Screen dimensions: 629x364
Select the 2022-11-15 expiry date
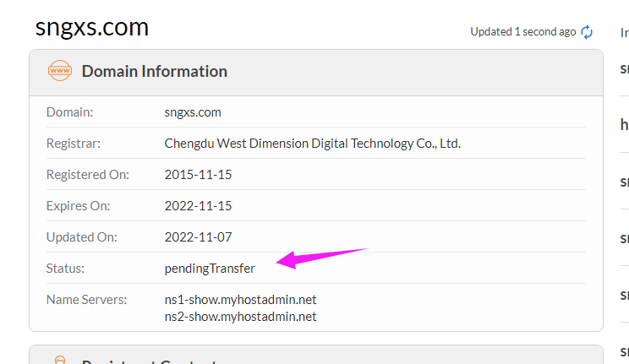pyautogui.click(x=198, y=205)
